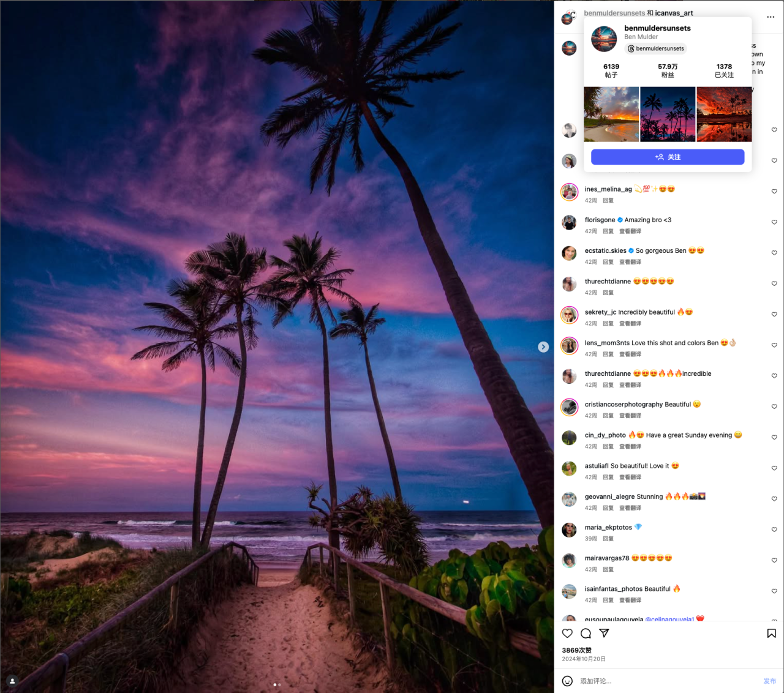Viewport: 784px width, 693px height.
Task: Open the three-dot more options menu
Action: [771, 17]
